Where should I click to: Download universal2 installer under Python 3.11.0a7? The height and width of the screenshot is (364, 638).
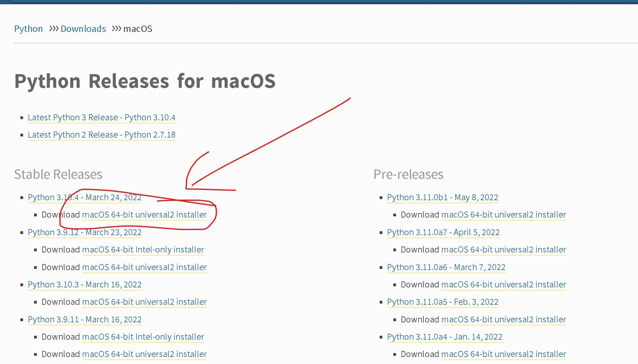pos(504,250)
